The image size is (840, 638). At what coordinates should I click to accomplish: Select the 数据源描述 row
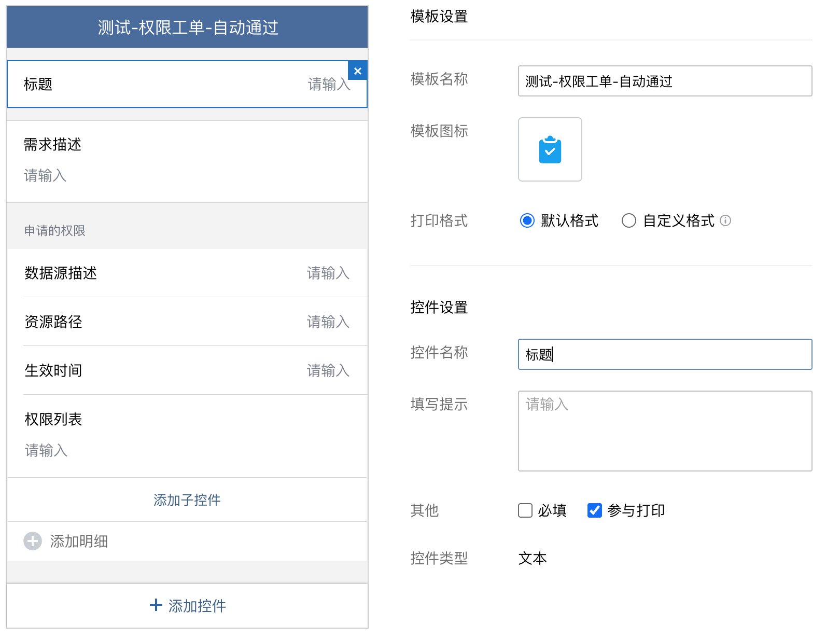pyautogui.click(x=187, y=273)
